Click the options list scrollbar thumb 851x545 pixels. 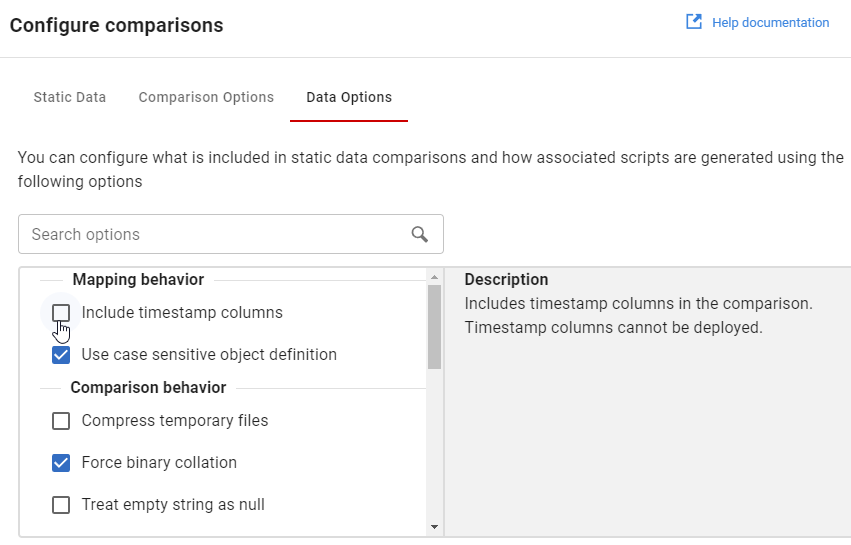tap(434, 327)
